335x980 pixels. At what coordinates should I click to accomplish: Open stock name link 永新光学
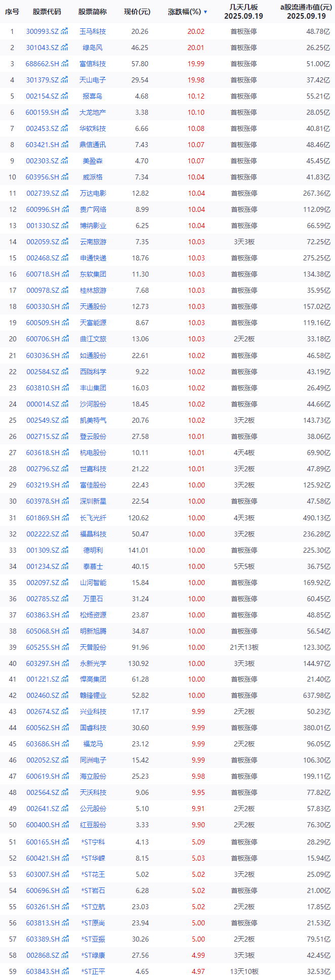93,663
